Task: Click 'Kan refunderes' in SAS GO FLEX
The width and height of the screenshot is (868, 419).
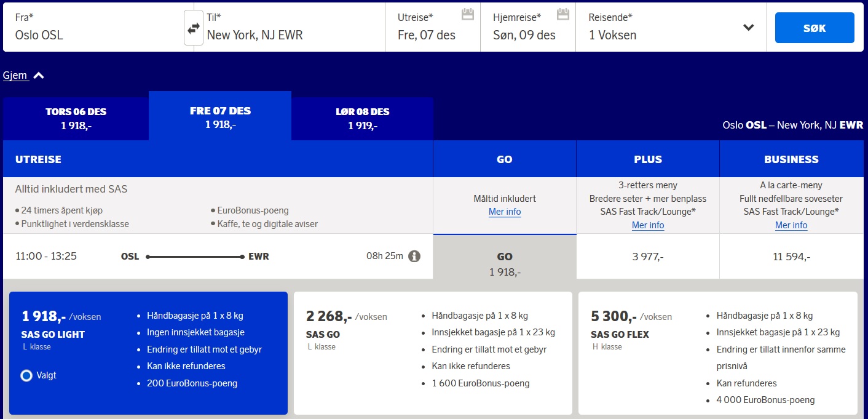Action: pos(747,383)
